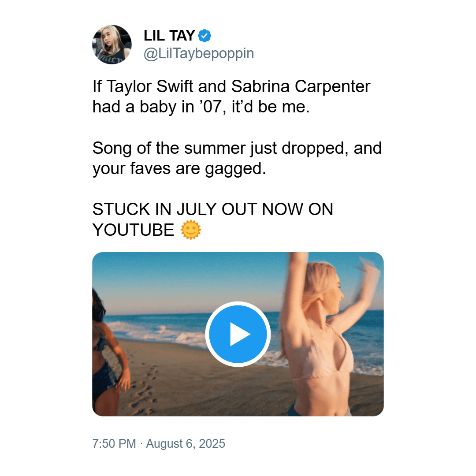Click the August 6, 2025 date
476x476 pixels.
tap(186, 443)
